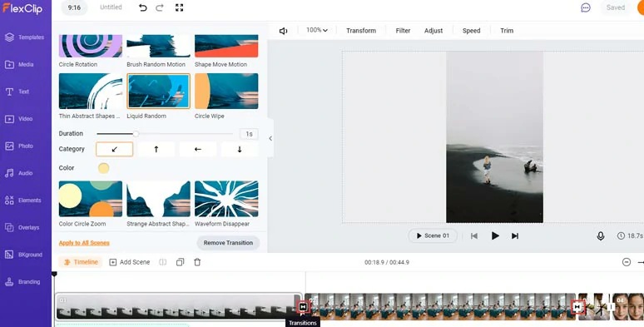Open the Speed tool

[471, 31]
